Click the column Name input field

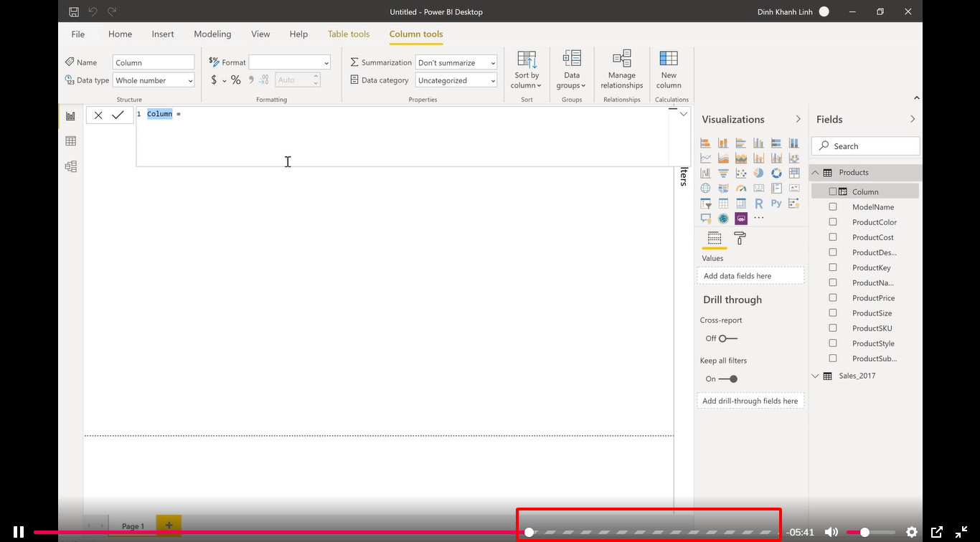(x=154, y=62)
